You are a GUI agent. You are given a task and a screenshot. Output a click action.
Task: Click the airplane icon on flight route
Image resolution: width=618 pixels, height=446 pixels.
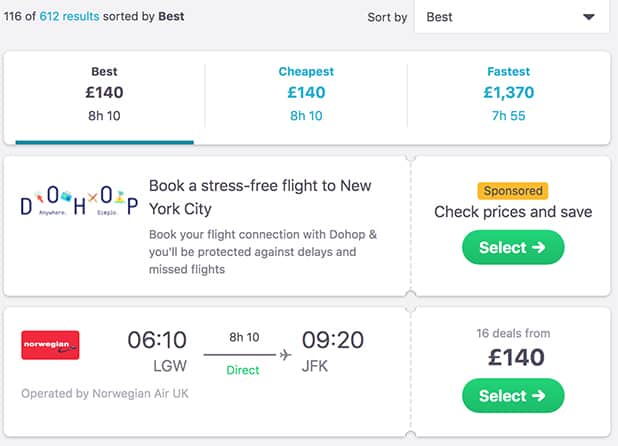pyautogui.click(x=286, y=354)
